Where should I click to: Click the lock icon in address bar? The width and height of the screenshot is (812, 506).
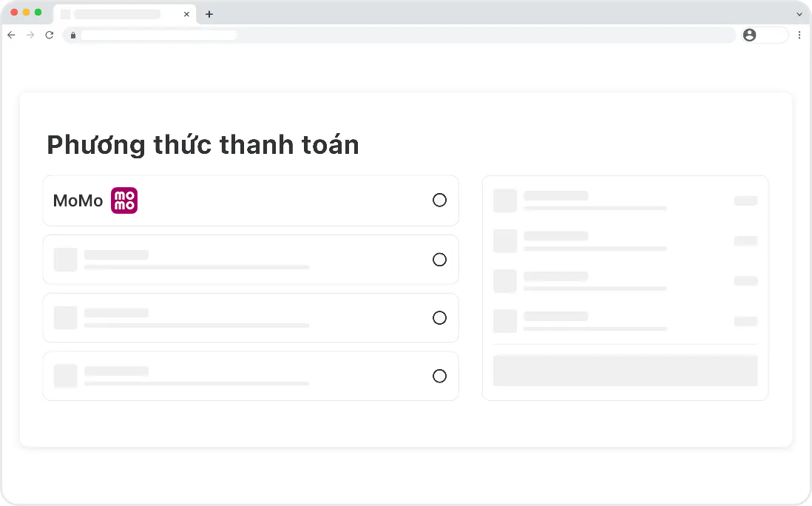[72, 36]
